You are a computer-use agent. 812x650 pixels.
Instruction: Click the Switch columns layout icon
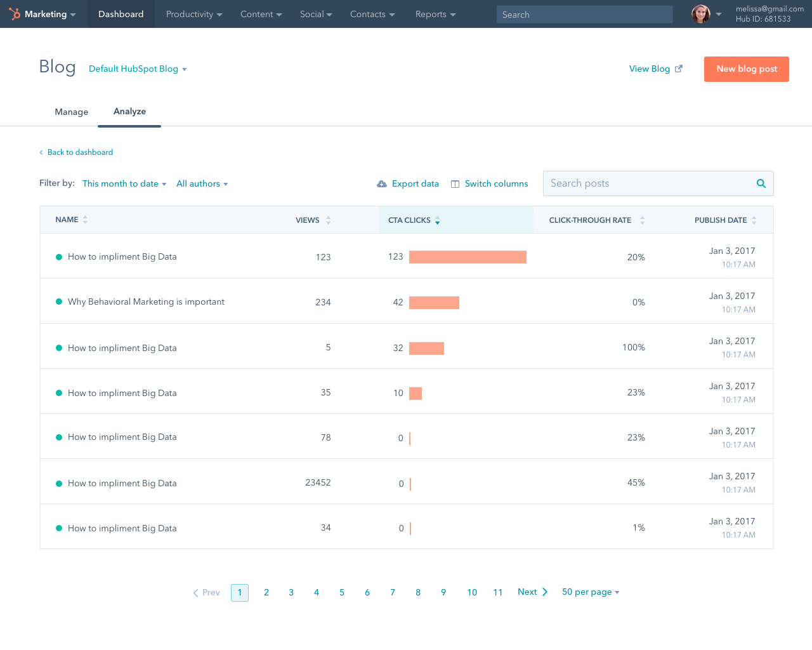(455, 184)
